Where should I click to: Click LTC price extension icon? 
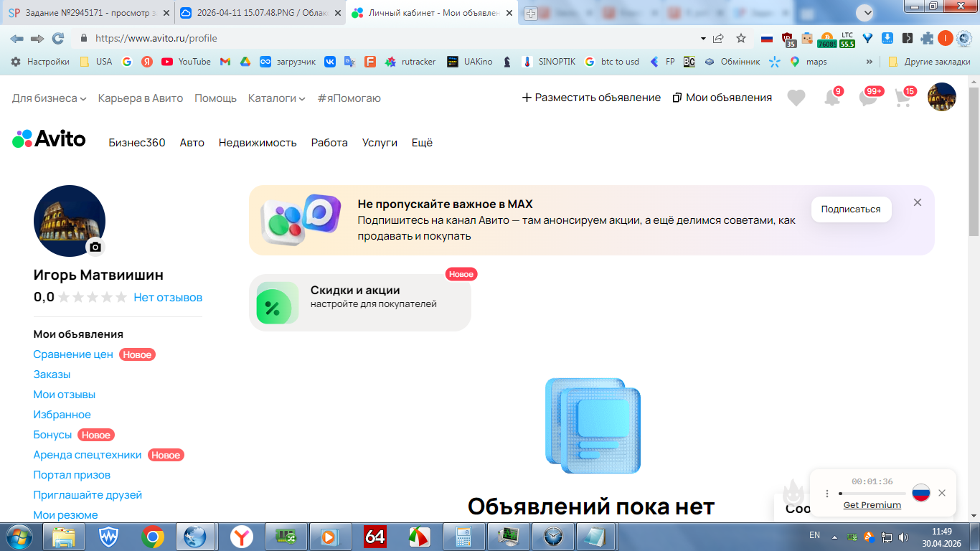coord(847,39)
